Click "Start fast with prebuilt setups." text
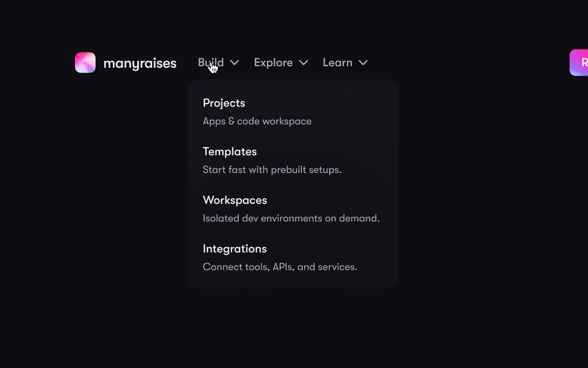This screenshot has width=588, height=368. pos(272,170)
